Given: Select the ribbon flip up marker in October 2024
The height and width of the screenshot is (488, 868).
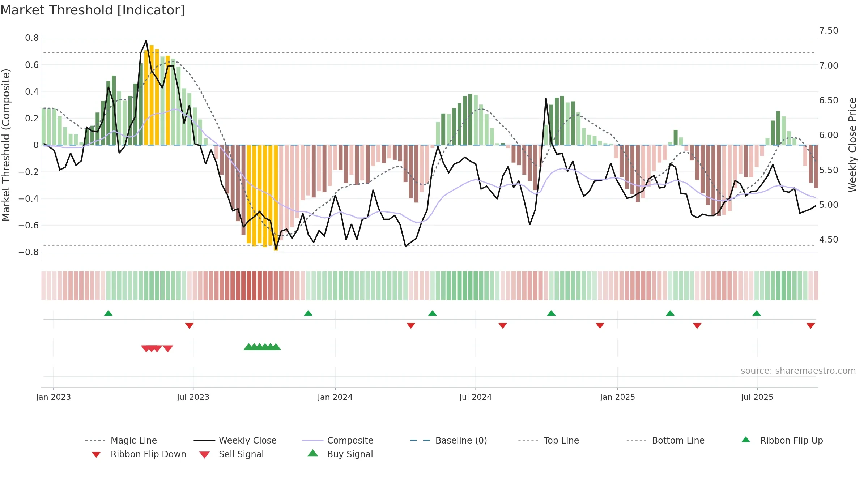Looking at the screenshot, I should [x=551, y=313].
